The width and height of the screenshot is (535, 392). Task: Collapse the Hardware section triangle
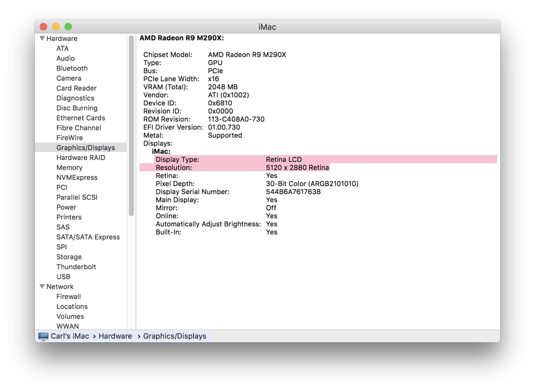click(x=42, y=38)
